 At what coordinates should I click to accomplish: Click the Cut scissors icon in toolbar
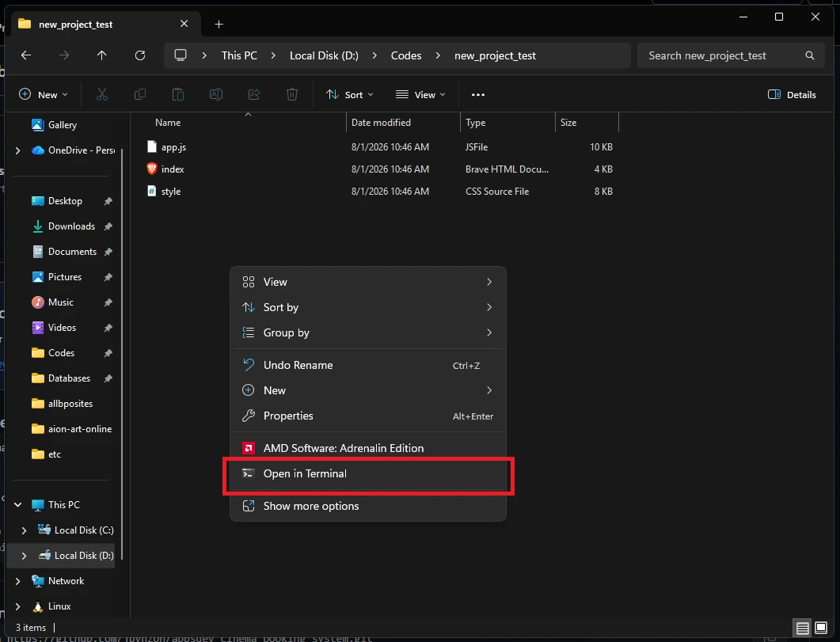click(x=102, y=95)
